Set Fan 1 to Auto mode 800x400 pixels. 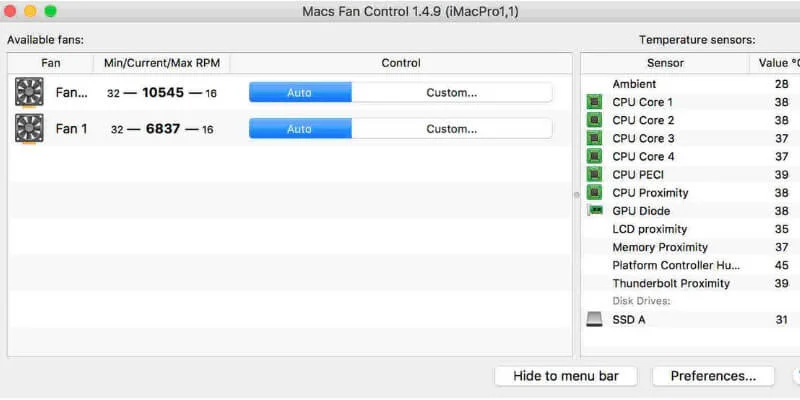point(300,129)
